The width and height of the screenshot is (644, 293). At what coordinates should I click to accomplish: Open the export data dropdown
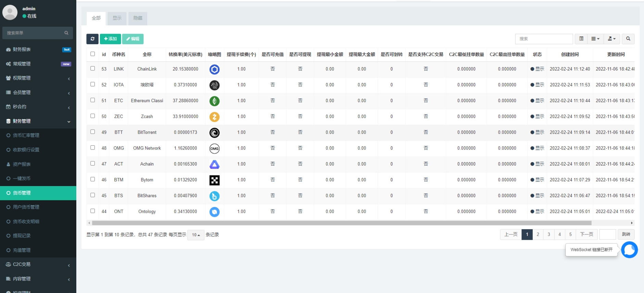click(x=611, y=39)
